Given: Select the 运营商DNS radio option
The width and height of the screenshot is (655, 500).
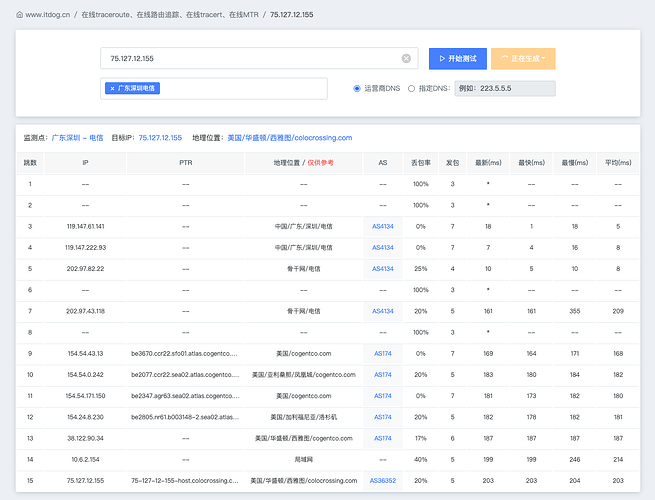Looking at the screenshot, I should click(357, 89).
